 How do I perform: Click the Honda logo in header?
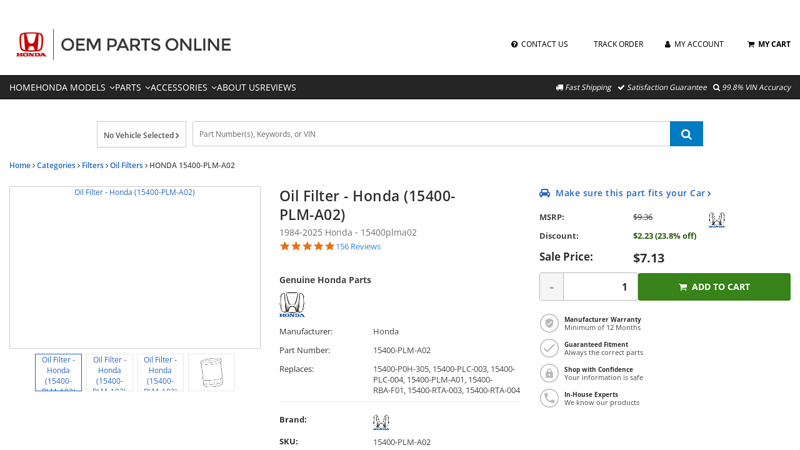point(31,44)
